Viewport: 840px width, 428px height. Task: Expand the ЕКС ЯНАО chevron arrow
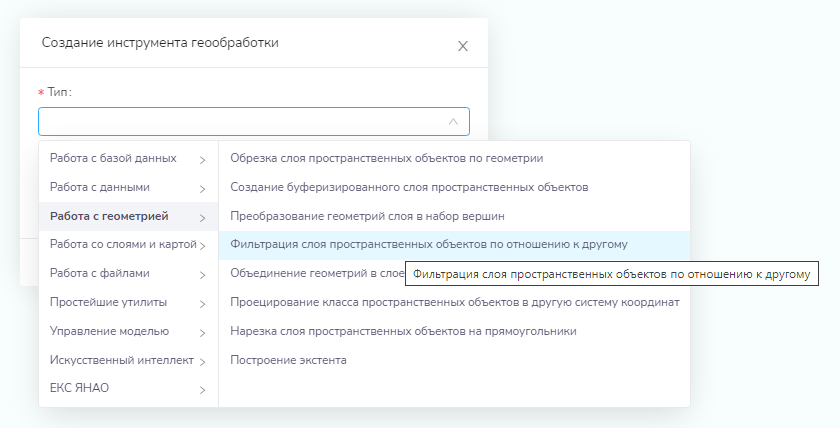202,390
